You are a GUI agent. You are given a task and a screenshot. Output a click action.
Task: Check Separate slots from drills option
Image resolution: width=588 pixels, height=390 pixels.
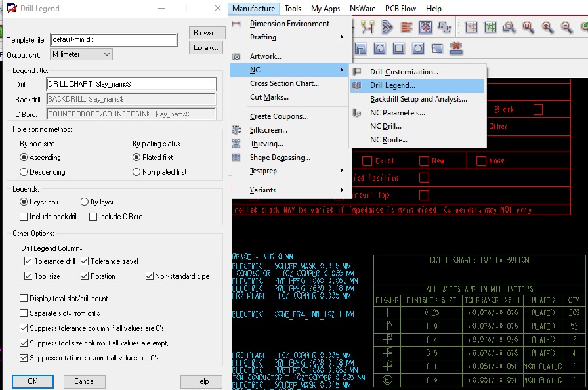(24, 313)
